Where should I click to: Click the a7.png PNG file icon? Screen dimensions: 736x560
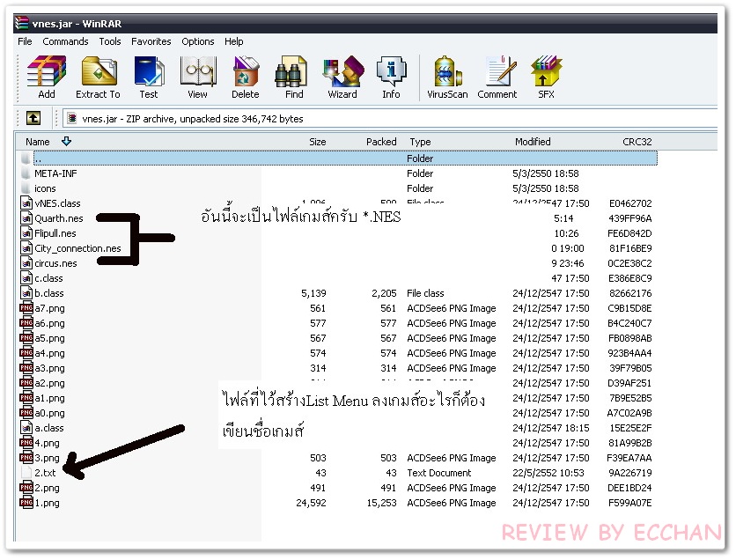coord(26,308)
